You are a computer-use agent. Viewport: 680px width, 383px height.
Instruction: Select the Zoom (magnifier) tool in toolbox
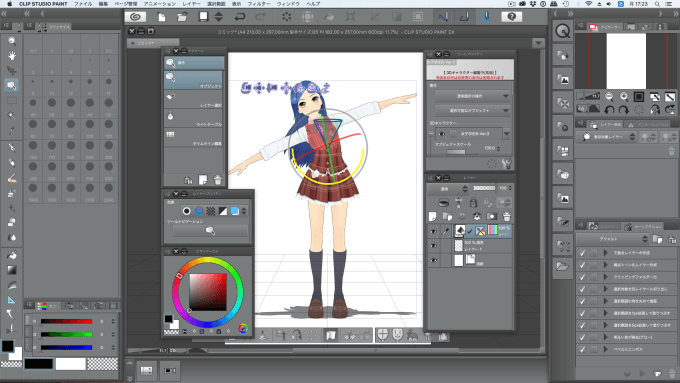12,41
